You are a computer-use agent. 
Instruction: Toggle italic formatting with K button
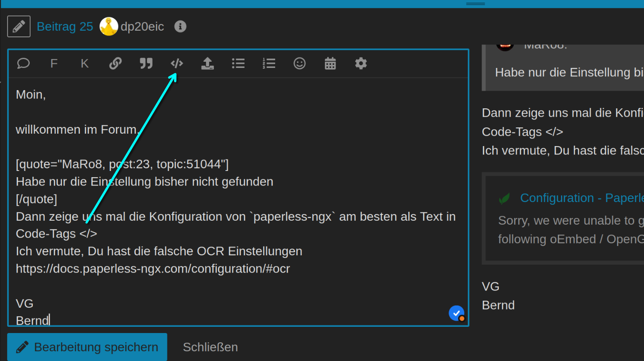pos(84,63)
